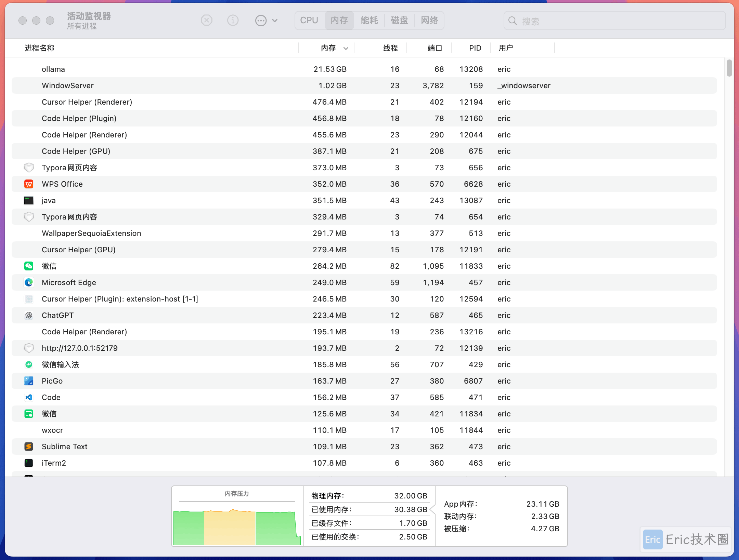Click the iTerm2 app icon
The height and width of the screenshot is (560, 739).
[x=29, y=463]
